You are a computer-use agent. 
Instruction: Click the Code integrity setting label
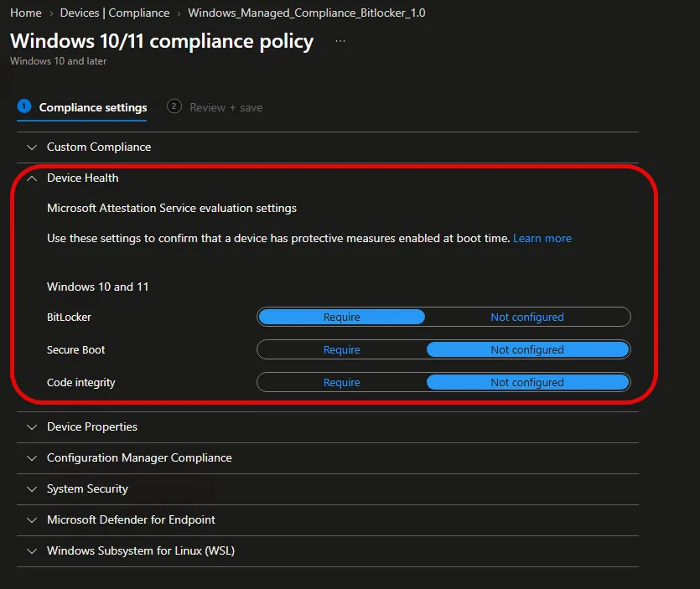pyautogui.click(x=80, y=383)
